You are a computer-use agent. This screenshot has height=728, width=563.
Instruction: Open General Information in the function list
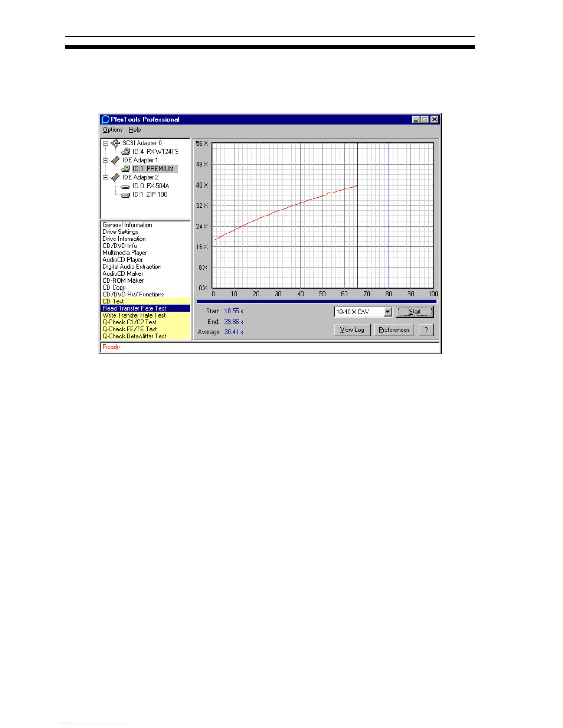point(127,225)
